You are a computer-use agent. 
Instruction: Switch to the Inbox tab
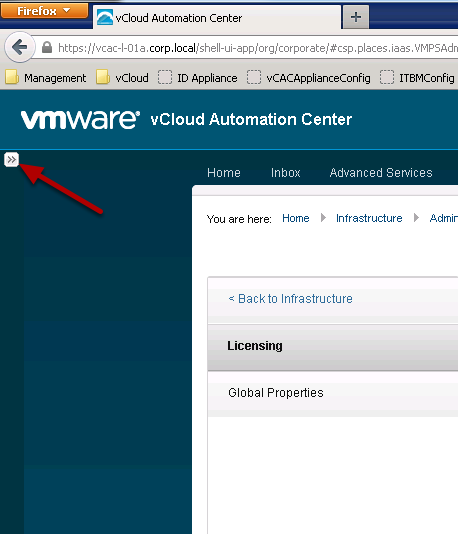point(286,173)
